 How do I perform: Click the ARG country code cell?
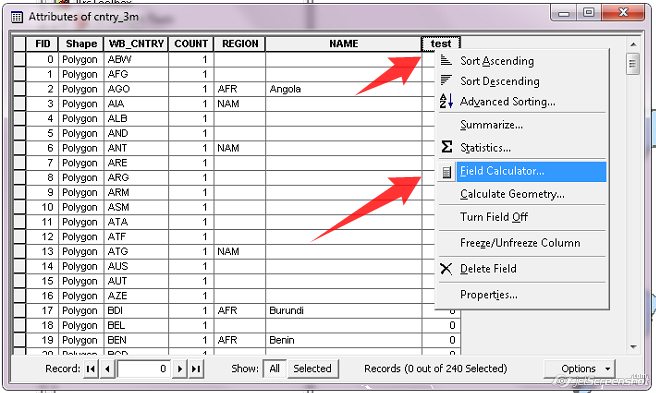pyautogui.click(x=136, y=177)
